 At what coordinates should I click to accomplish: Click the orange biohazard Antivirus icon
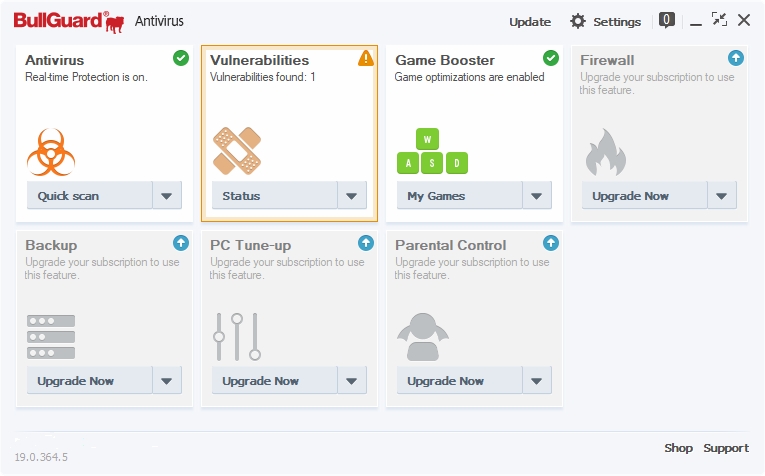[x=52, y=151]
